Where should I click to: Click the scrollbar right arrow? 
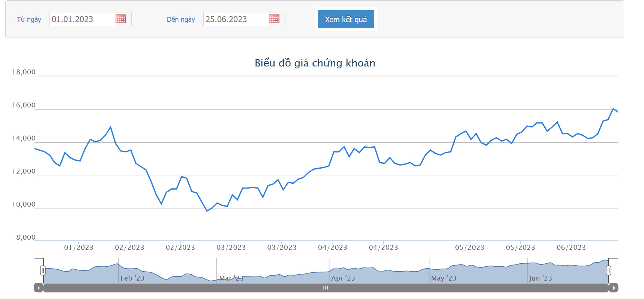(x=614, y=288)
